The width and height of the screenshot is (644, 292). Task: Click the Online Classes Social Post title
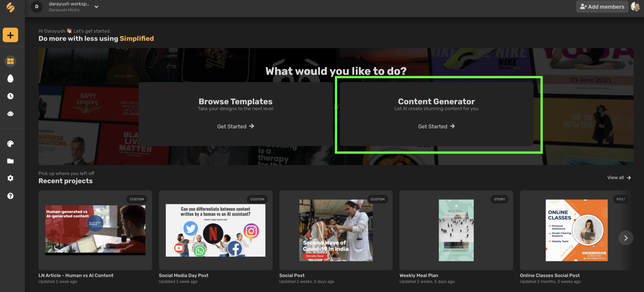tap(550, 276)
